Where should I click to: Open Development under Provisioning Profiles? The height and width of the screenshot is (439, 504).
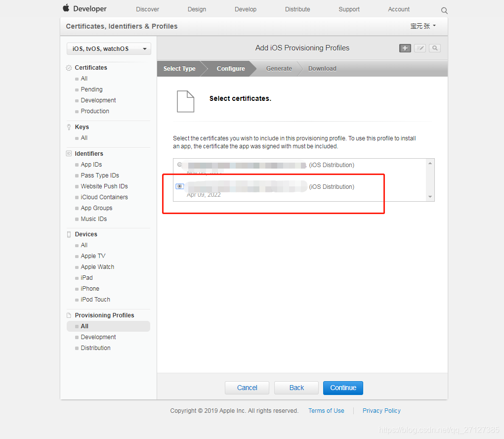click(x=98, y=337)
